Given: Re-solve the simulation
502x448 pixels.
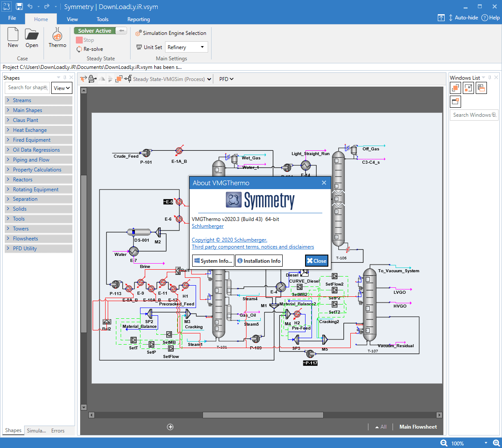Looking at the screenshot, I should pos(91,49).
